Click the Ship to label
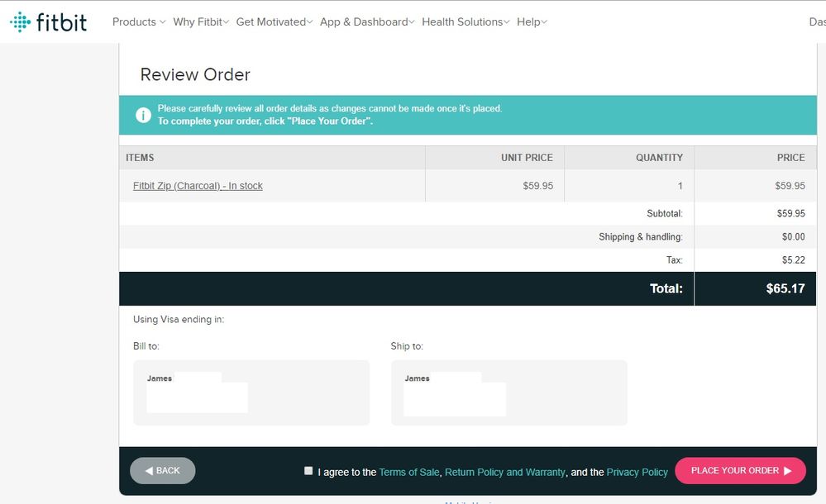826x504 pixels. pyautogui.click(x=407, y=346)
